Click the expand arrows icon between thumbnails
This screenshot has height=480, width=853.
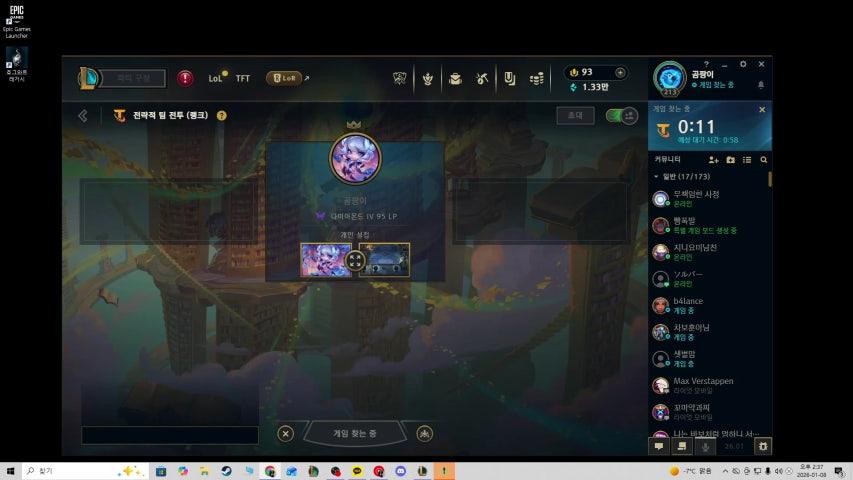[x=355, y=260]
